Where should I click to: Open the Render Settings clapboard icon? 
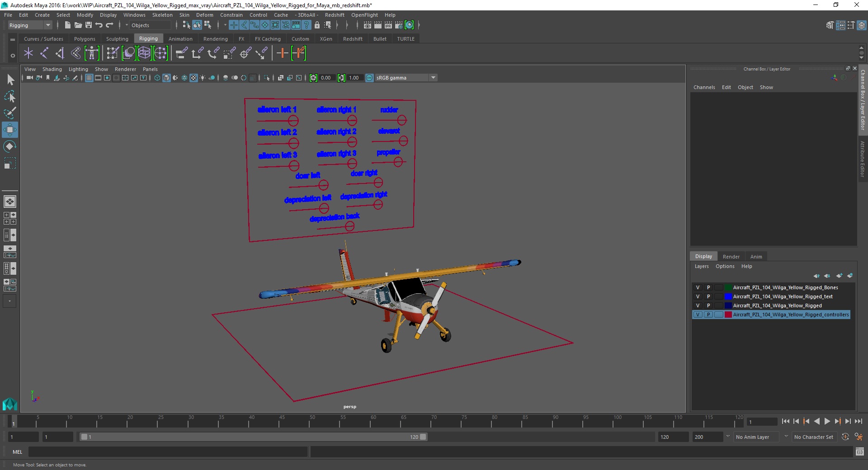399,25
